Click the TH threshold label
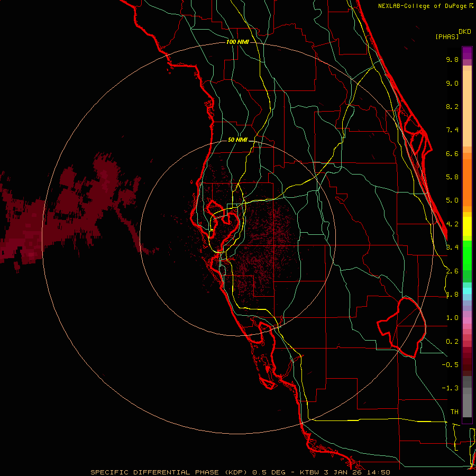This screenshot has height=476, width=476. 454,412
